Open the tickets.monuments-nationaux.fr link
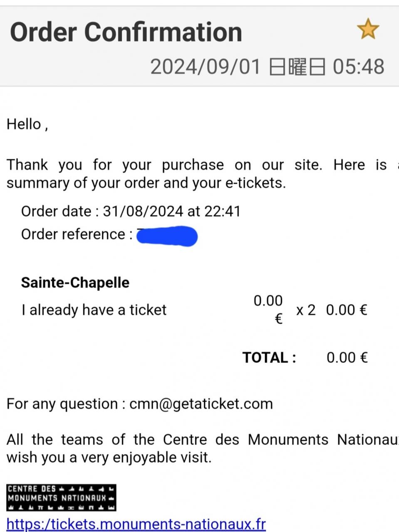This screenshot has height=532, width=399. tap(136, 524)
